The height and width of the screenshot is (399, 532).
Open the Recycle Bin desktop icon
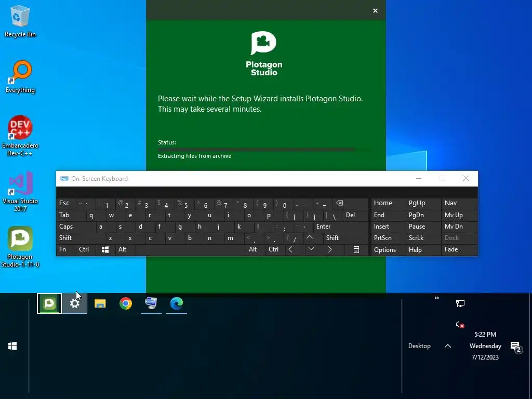click(20, 21)
